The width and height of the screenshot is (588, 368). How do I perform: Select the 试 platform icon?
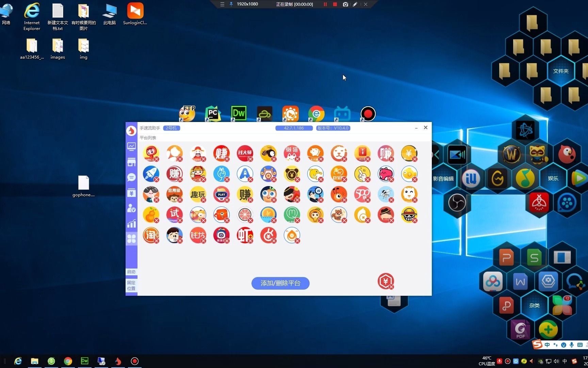(175, 215)
